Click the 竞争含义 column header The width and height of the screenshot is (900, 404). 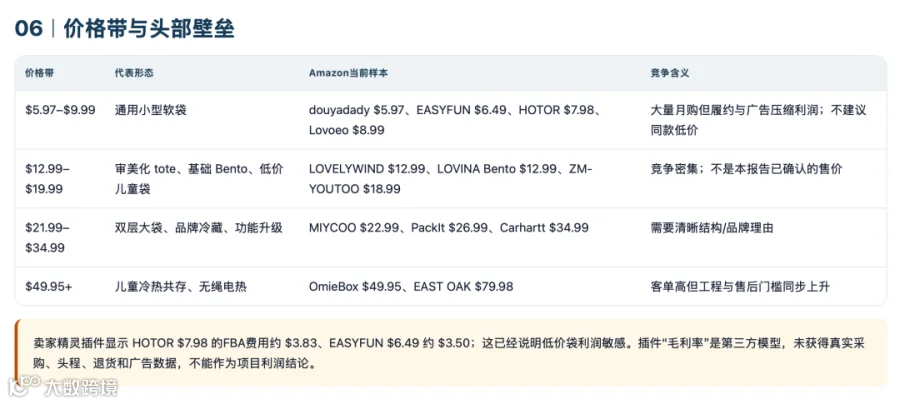click(670, 73)
